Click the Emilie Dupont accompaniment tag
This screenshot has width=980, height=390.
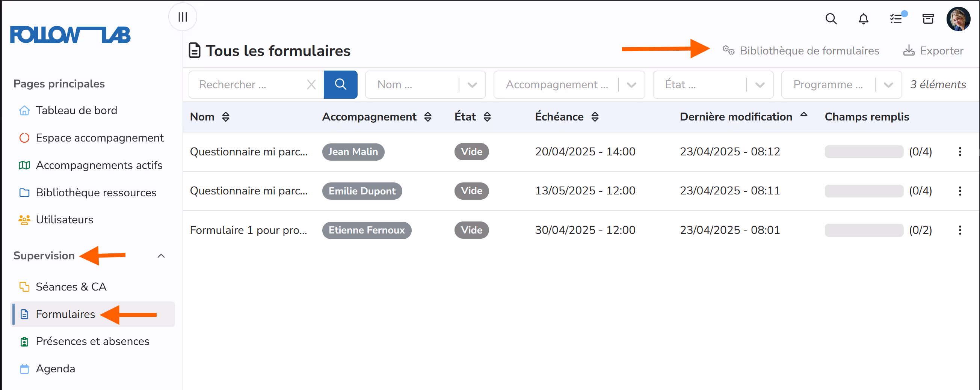point(362,191)
